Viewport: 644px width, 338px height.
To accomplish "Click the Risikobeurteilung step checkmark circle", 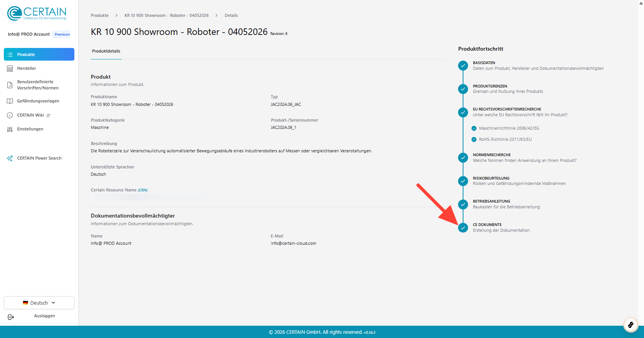I will pos(463,181).
